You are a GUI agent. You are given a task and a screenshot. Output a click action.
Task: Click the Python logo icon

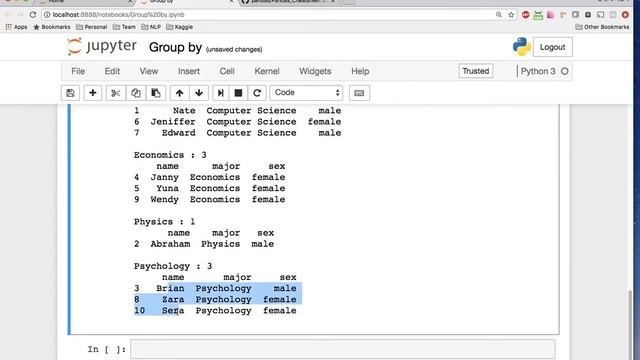coord(522,47)
